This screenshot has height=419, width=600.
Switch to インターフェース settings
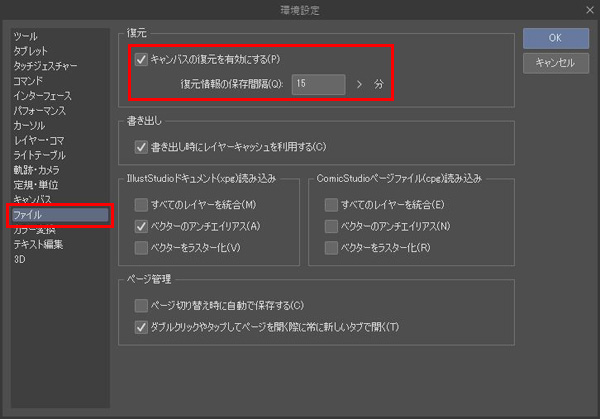point(41,95)
